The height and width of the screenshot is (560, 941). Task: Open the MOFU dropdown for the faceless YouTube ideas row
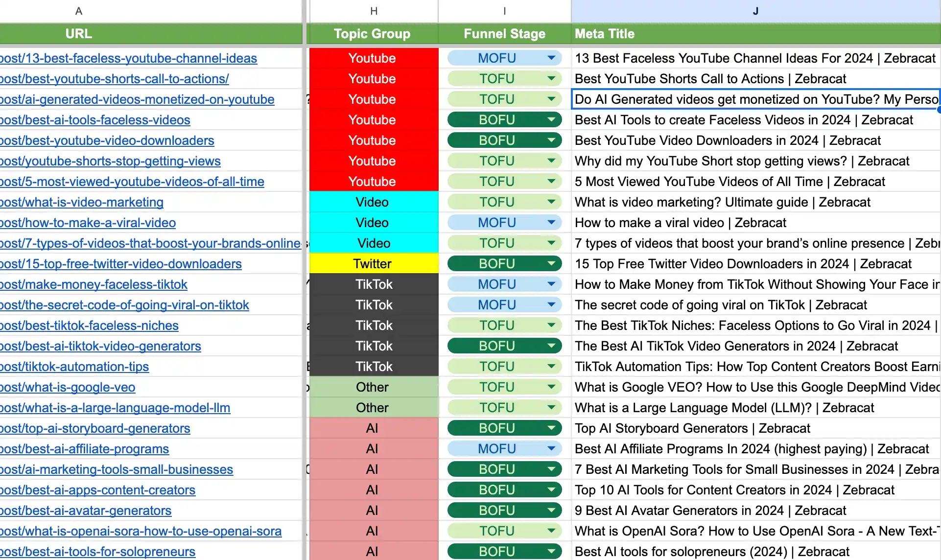[x=551, y=58]
